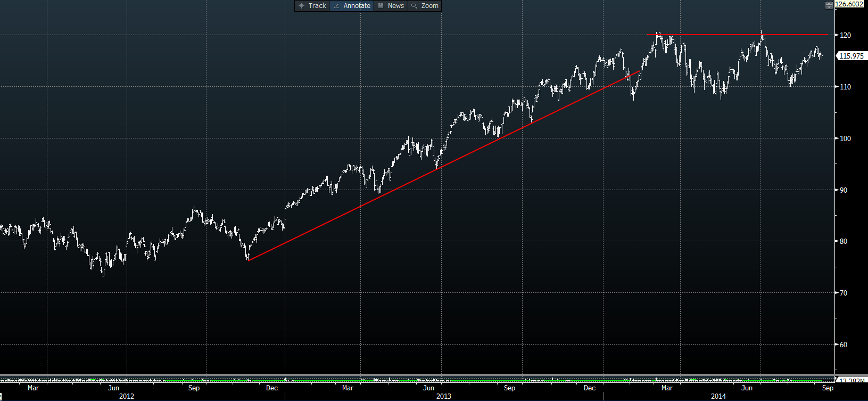The width and height of the screenshot is (868, 401).
Task: Click the 13.382M volume value label
Action: (852, 380)
